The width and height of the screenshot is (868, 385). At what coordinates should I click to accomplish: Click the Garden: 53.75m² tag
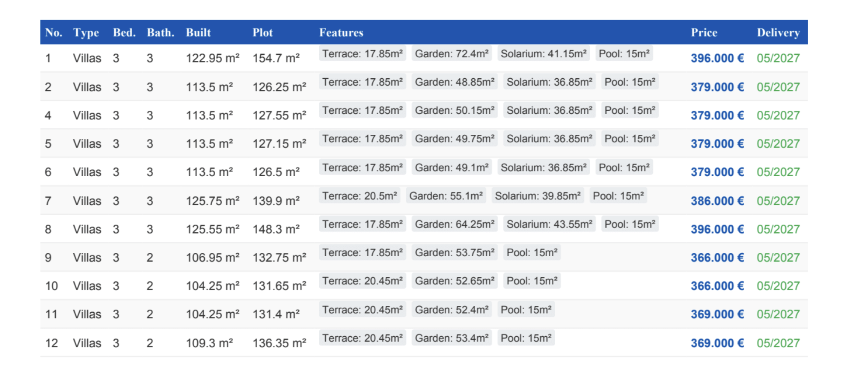(x=455, y=252)
